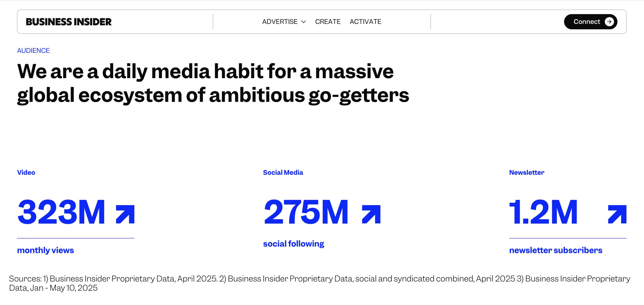
Task: Click the Newsletter category label
Action: (x=526, y=173)
